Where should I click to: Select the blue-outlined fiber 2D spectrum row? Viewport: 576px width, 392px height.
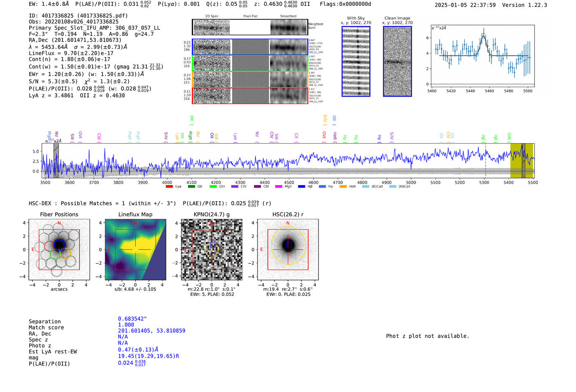click(250, 47)
